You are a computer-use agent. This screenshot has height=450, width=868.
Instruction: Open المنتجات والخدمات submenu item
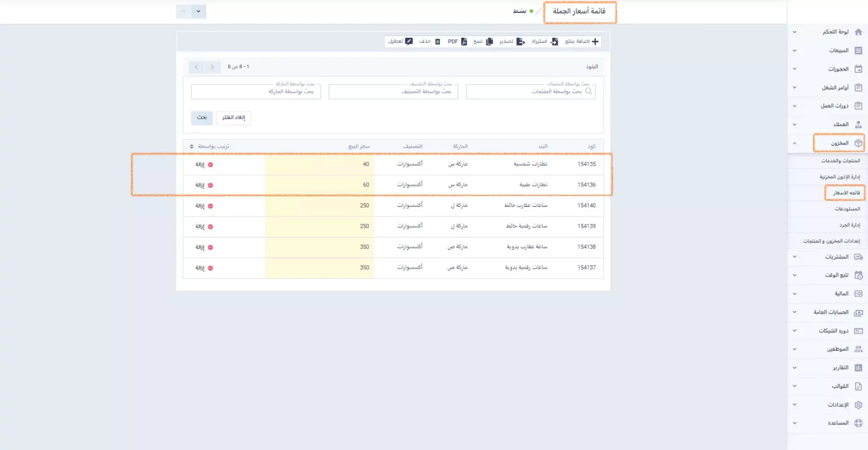(840, 161)
